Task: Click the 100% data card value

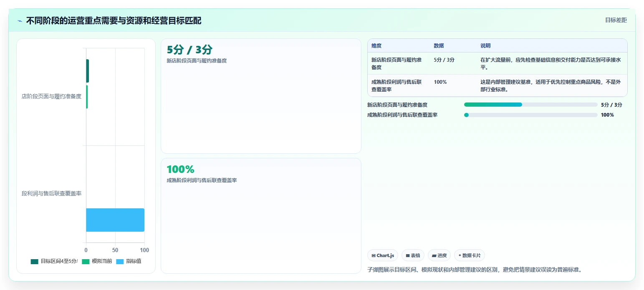Action: click(180, 169)
